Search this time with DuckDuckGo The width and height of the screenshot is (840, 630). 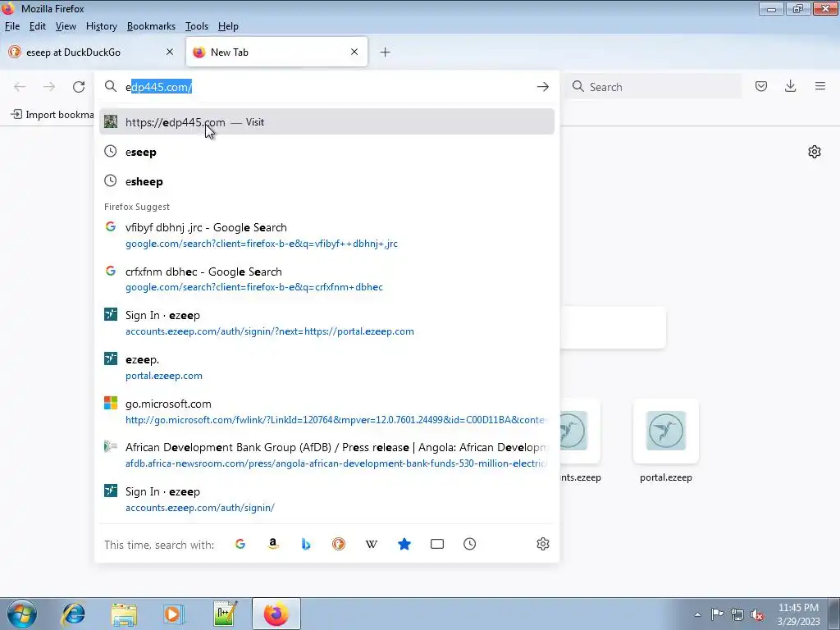coord(339,544)
